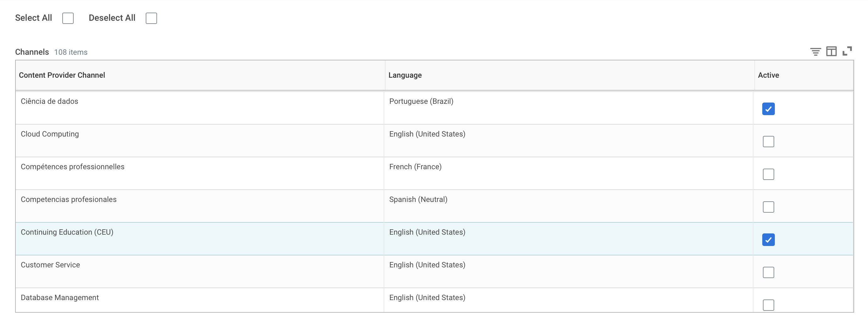
Task: Uncheck Active for Ciência de dados
Action: pyautogui.click(x=768, y=109)
